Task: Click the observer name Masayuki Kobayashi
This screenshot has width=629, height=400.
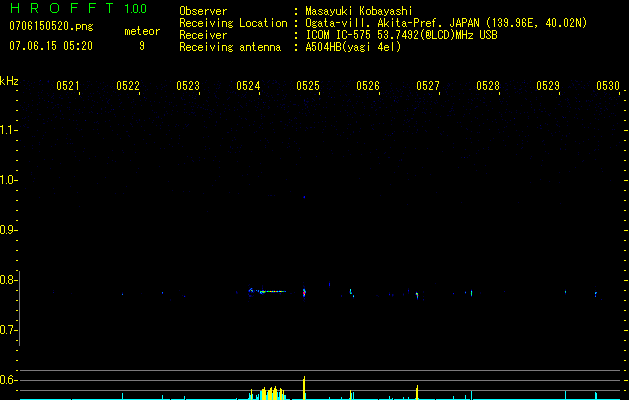Action: tap(359, 11)
